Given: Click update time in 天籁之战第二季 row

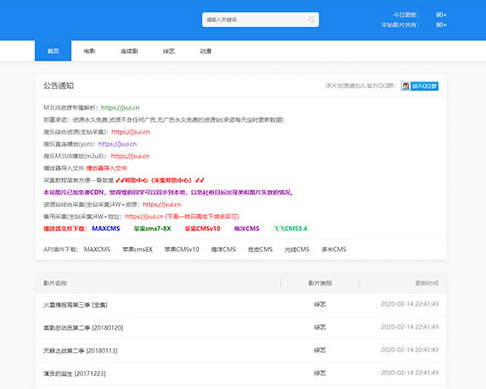Looking at the screenshot, I should (x=410, y=350).
